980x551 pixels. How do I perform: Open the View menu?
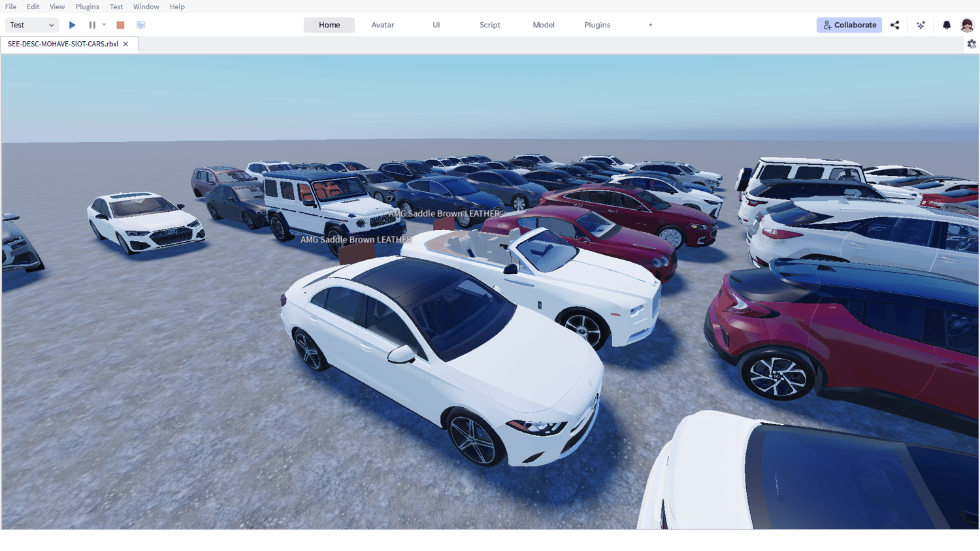[x=57, y=7]
